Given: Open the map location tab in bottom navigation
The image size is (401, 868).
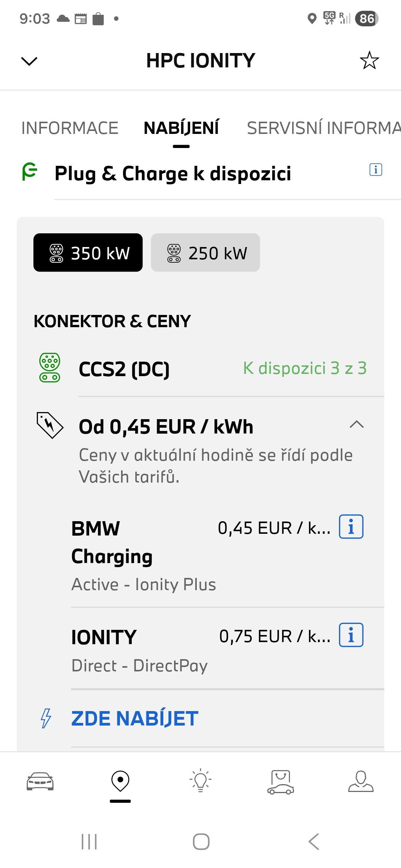Looking at the screenshot, I should (120, 781).
